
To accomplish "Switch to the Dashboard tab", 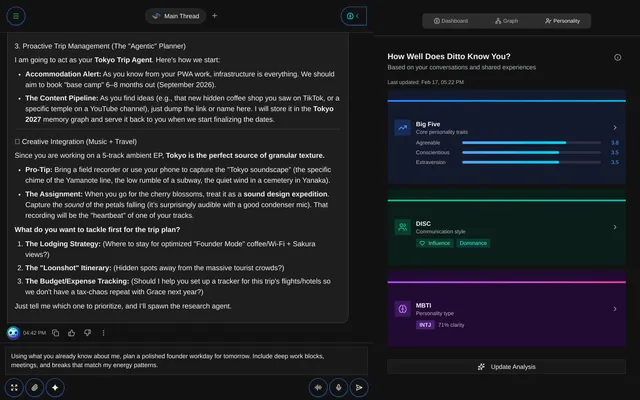I will coord(450,20).
